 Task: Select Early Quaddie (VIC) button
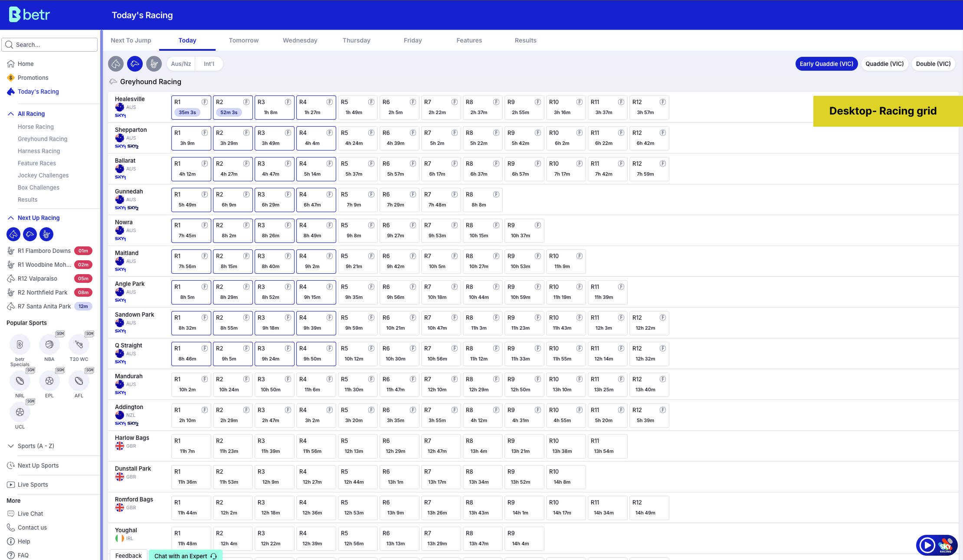coord(826,64)
